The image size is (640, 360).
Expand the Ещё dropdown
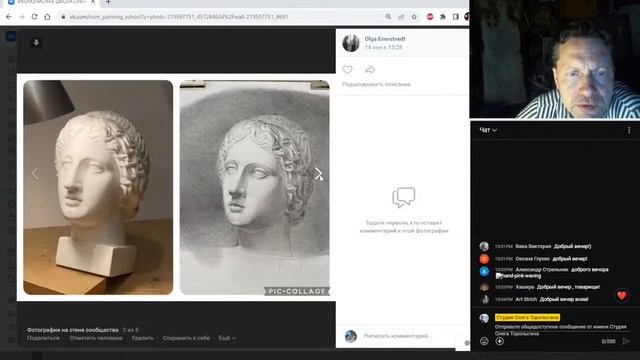pos(227,338)
